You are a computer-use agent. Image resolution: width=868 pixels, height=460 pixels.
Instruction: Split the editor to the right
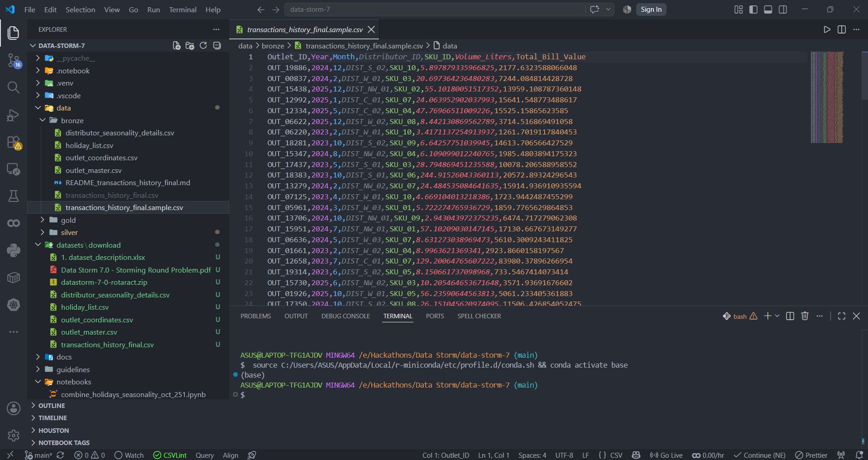tap(842, 29)
